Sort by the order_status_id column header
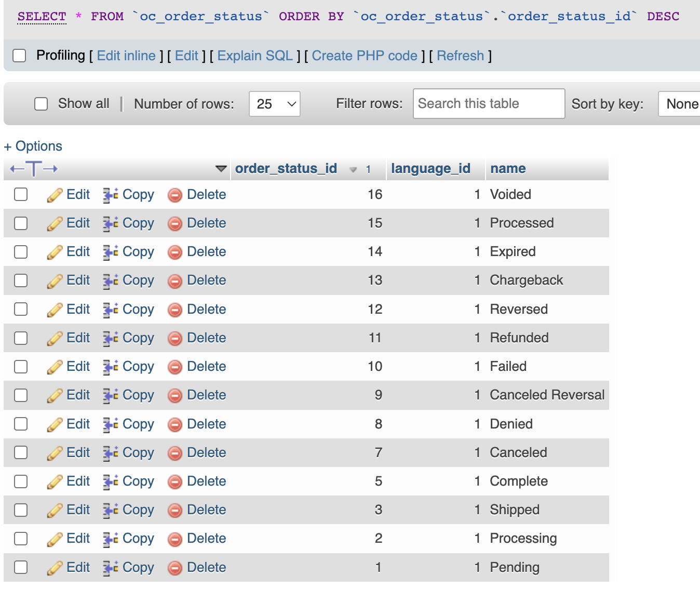The height and width of the screenshot is (589, 700). point(286,168)
